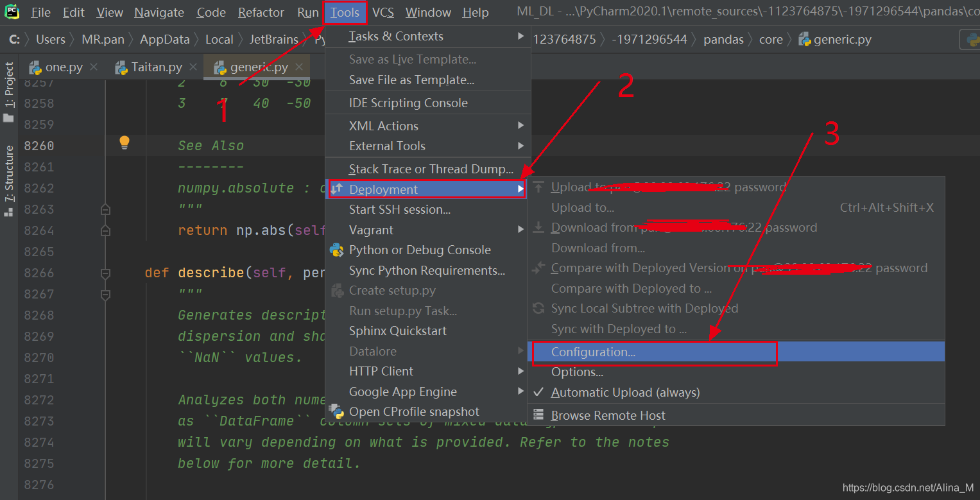Image resolution: width=980 pixels, height=500 pixels.
Task: Expand Tasks & Contexts submenu
Action: click(x=427, y=36)
